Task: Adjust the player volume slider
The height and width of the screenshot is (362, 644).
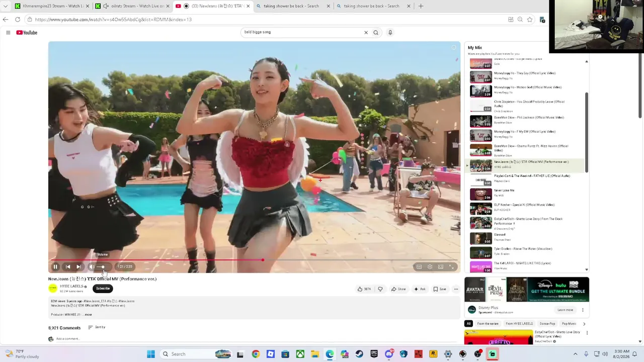Action: (x=102, y=267)
